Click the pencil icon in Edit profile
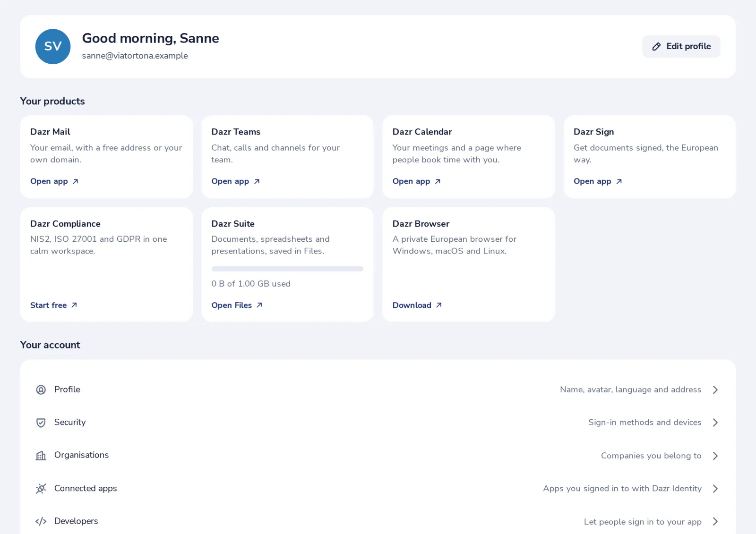The height and width of the screenshot is (534, 756). click(x=656, y=46)
